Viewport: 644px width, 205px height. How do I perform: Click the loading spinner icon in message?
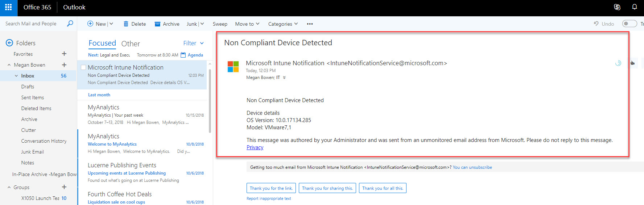click(618, 63)
